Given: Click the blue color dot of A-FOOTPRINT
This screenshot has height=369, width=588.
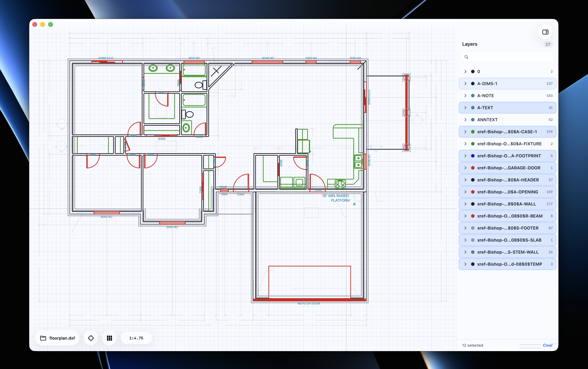Looking at the screenshot, I should click(473, 156).
